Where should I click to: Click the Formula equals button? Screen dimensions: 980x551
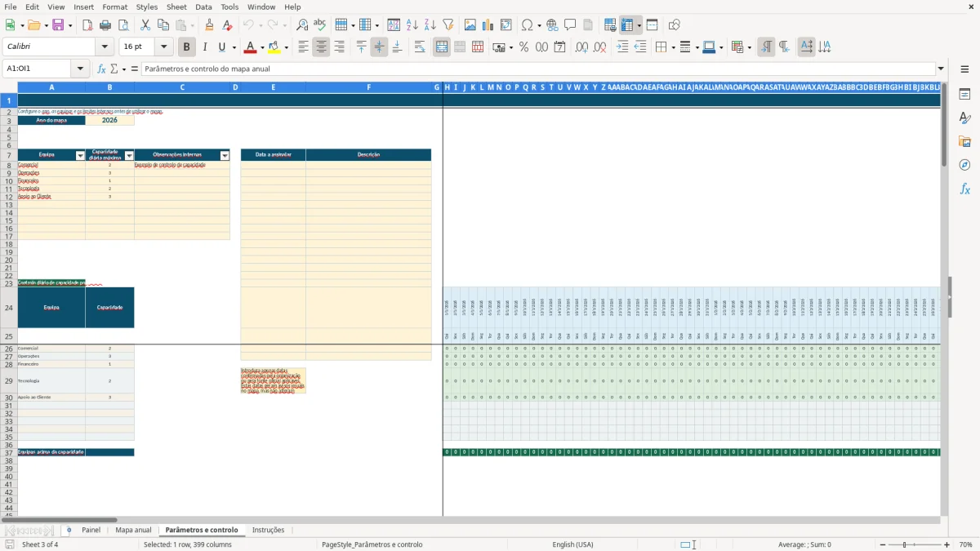(135, 69)
